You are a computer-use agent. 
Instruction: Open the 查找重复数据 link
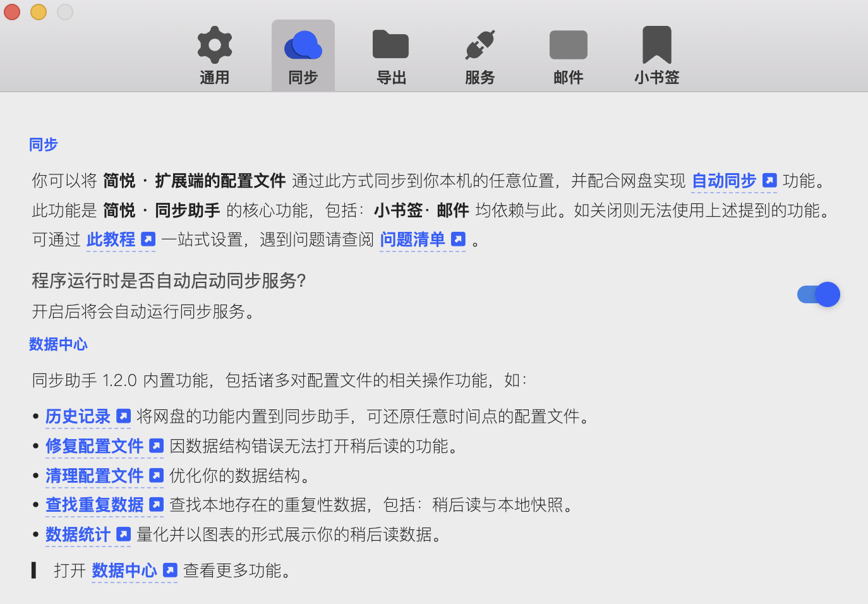(94, 505)
